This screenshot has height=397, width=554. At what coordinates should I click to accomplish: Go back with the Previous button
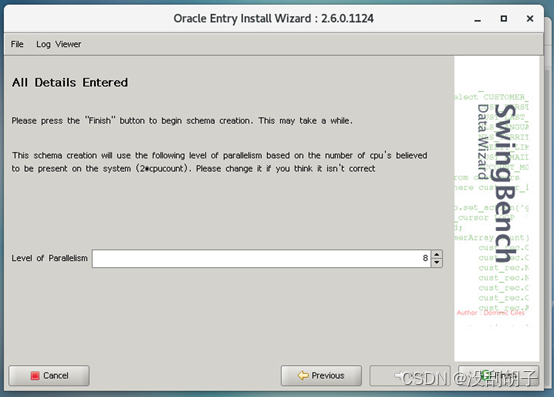click(321, 375)
